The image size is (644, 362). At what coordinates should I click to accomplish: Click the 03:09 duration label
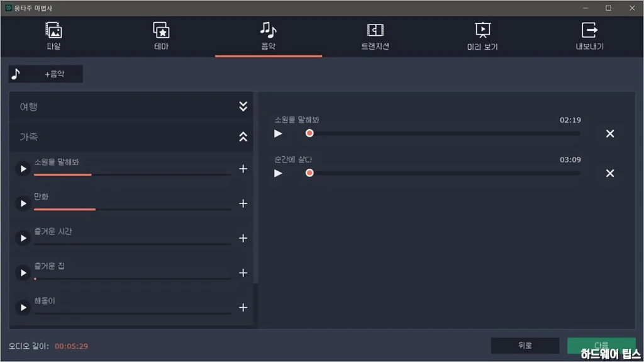[570, 160]
